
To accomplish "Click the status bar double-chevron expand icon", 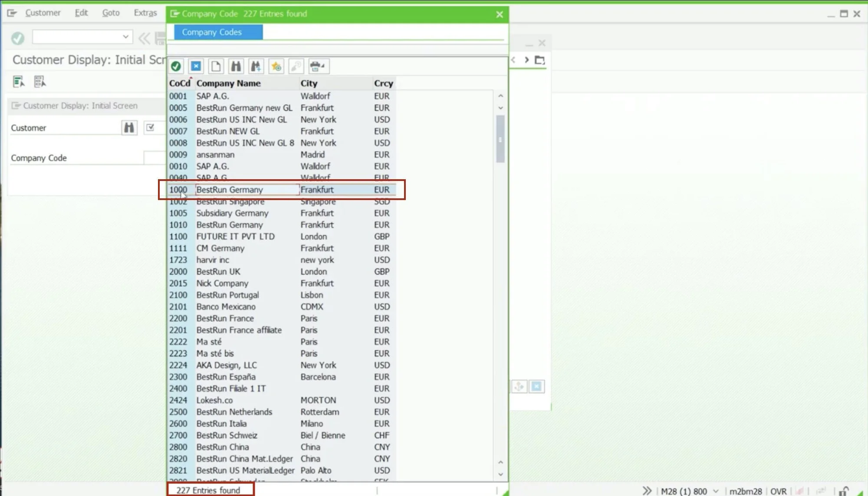I will pyautogui.click(x=647, y=491).
